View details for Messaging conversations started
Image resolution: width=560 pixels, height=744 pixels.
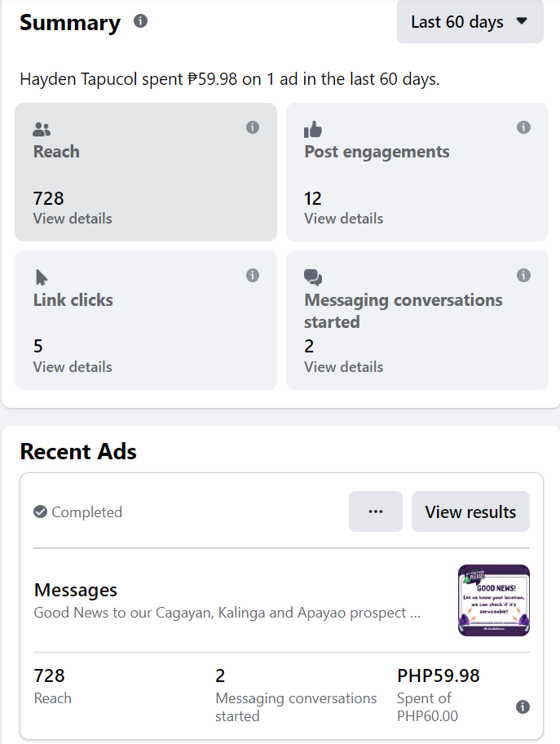343,367
